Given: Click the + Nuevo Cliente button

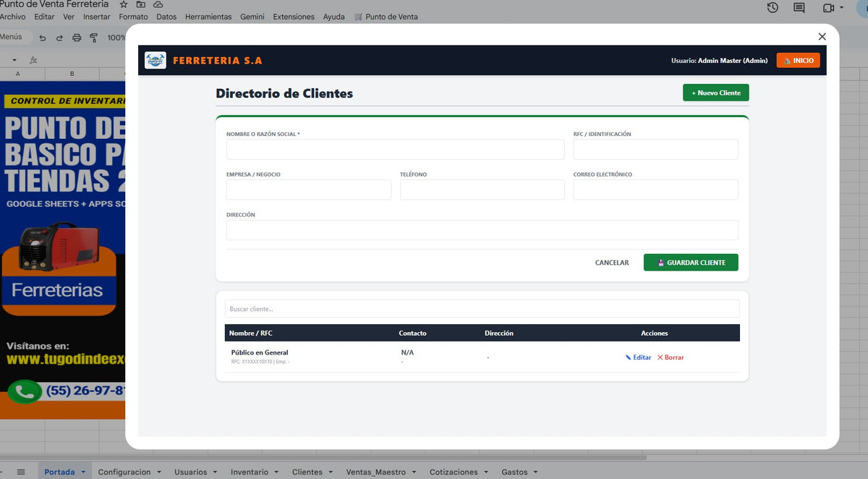Looking at the screenshot, I should (716, 93).
